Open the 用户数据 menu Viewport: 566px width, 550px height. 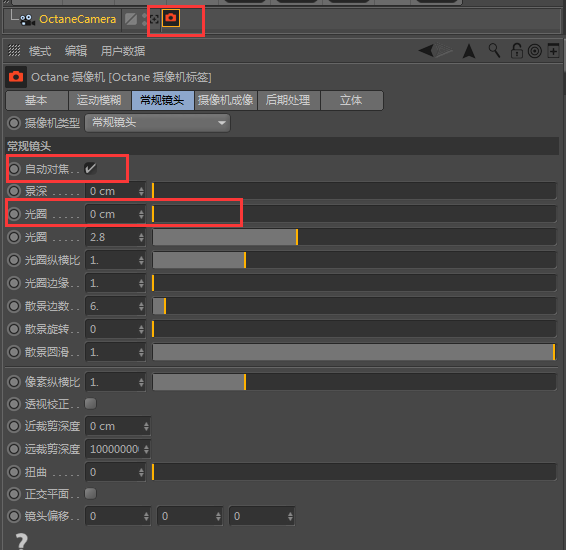point(123,51)
